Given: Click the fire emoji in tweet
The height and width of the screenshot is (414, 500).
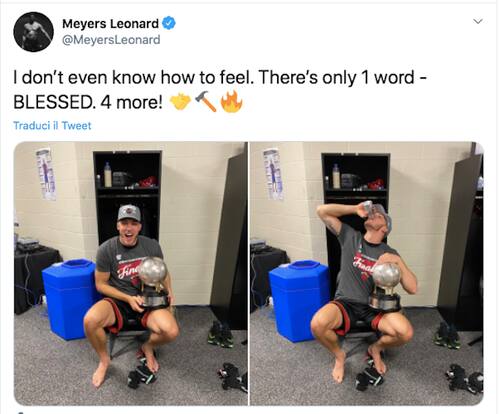Looking at the screenshot, I should (232, 101).
